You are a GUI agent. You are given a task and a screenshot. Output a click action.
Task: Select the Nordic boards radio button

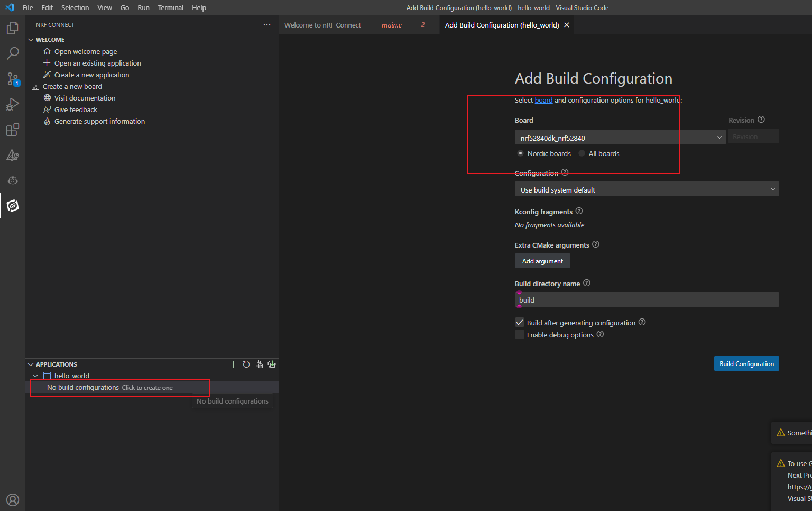pos(520,153)
